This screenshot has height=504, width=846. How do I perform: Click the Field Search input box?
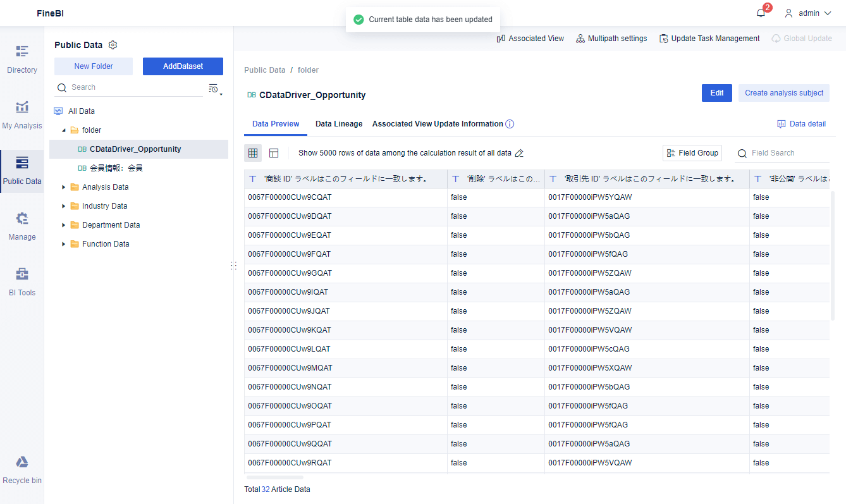(x=788, y=153)
